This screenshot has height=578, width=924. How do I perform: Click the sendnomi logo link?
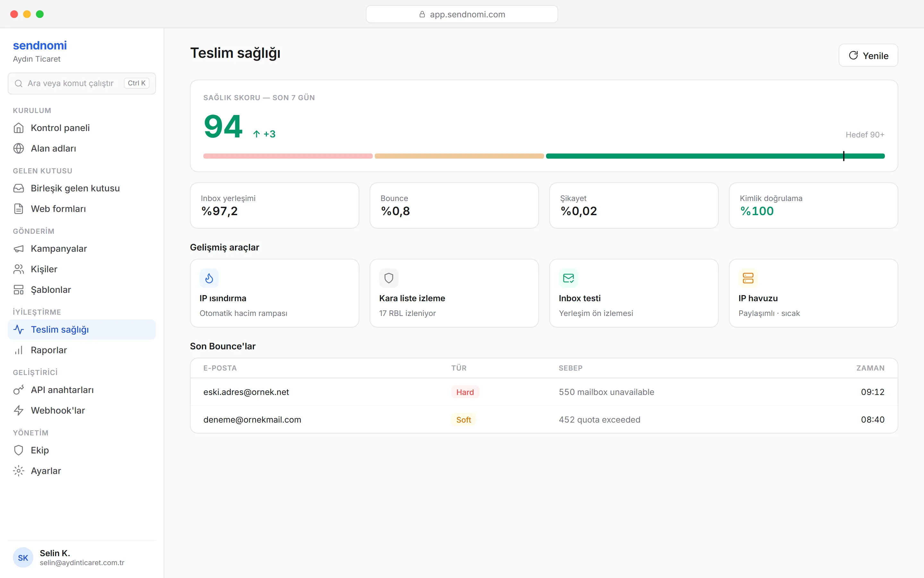[40, 45]
